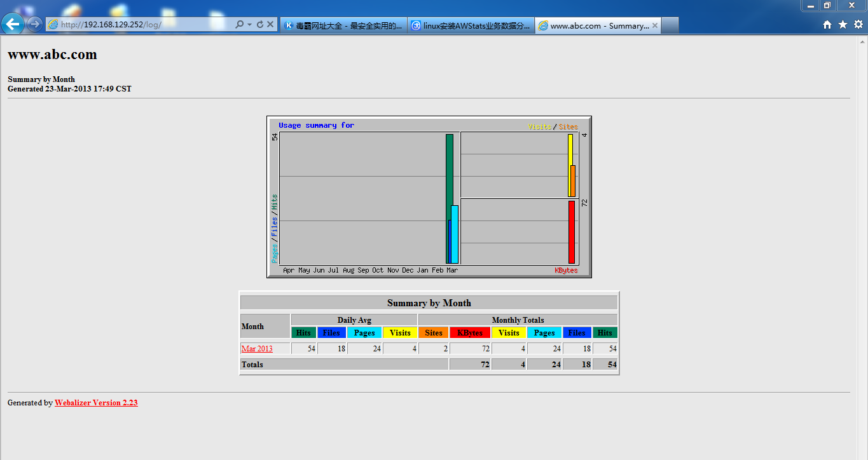Click the page icon beside the URL

[53, 24]
